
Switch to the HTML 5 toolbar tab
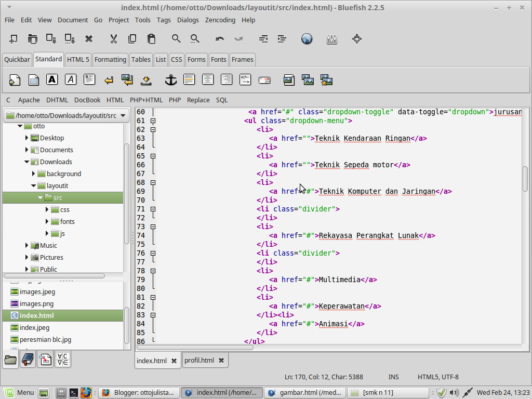point(78,59)
